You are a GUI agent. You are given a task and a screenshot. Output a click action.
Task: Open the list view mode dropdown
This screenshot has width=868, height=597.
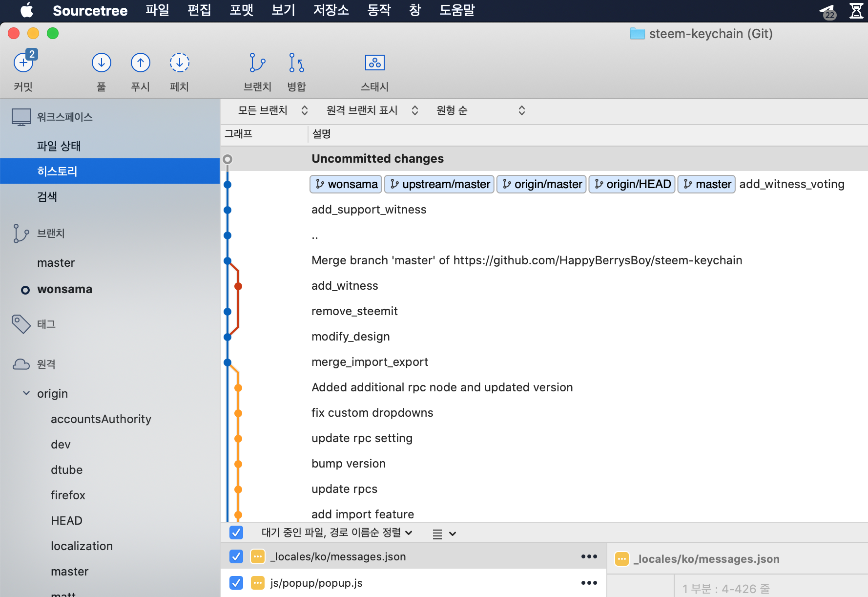point(444,534)
